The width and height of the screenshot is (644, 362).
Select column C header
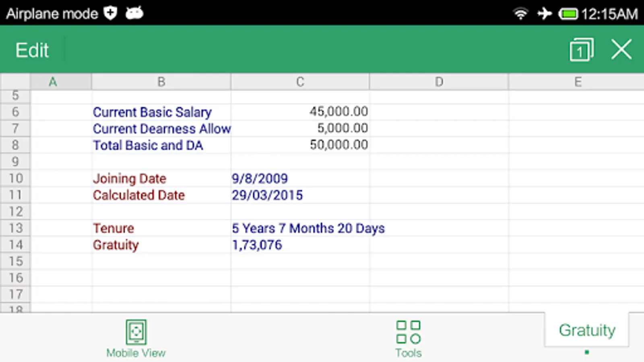click(300, 82)
